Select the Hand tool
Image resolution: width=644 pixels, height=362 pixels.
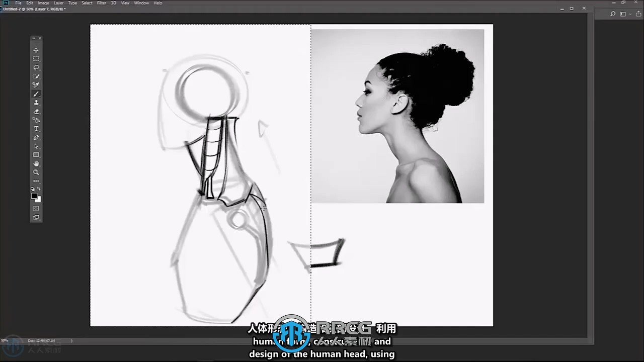tap(36, 164)
